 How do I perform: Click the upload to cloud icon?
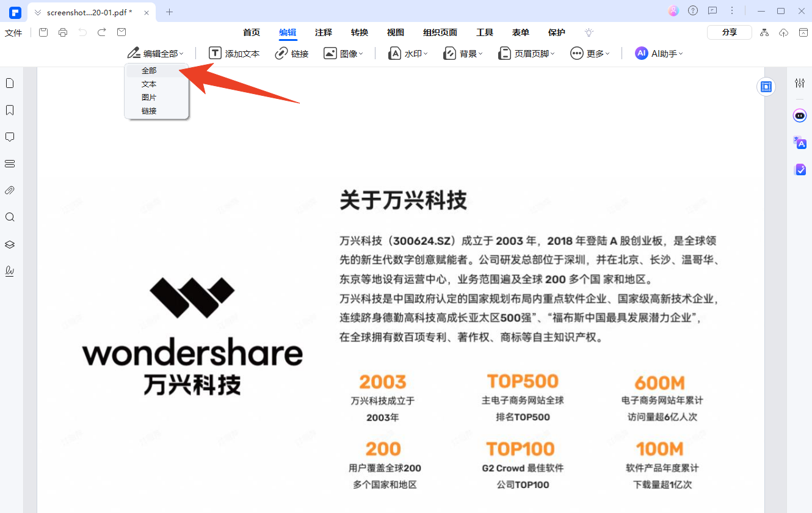tap(783, 32)
